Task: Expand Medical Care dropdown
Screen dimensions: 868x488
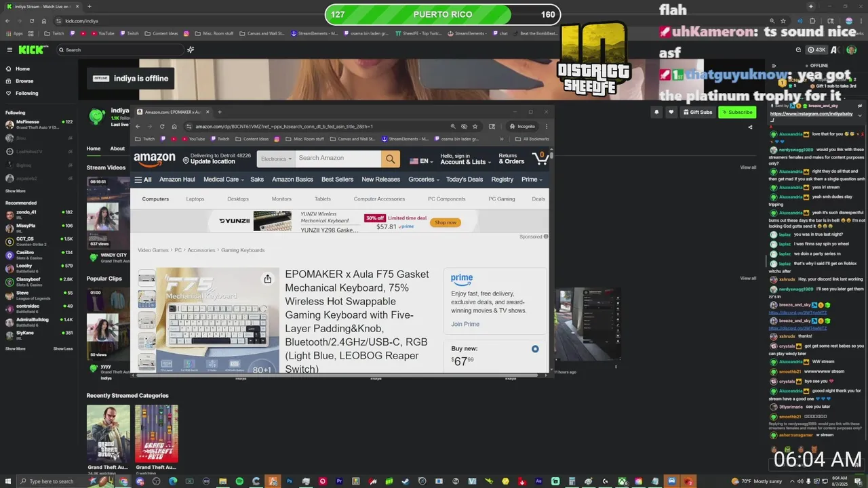Action: point(224,180)
